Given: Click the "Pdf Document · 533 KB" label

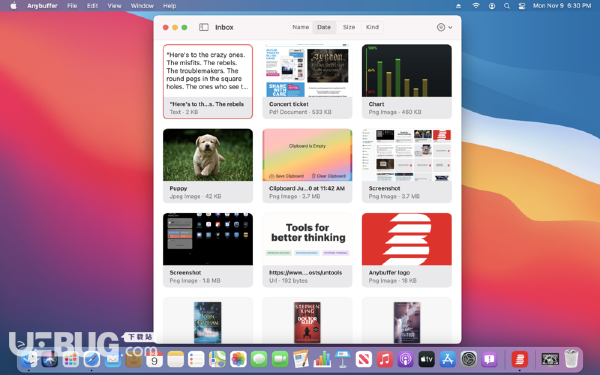Looking at the screenshot, I should pyautogui.click(x=300, y=112).
